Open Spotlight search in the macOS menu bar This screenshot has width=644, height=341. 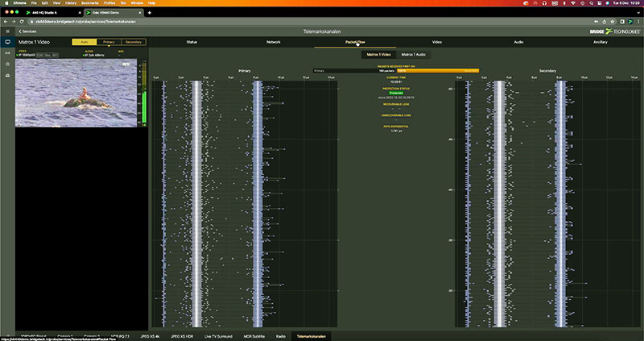coord(591,3)
